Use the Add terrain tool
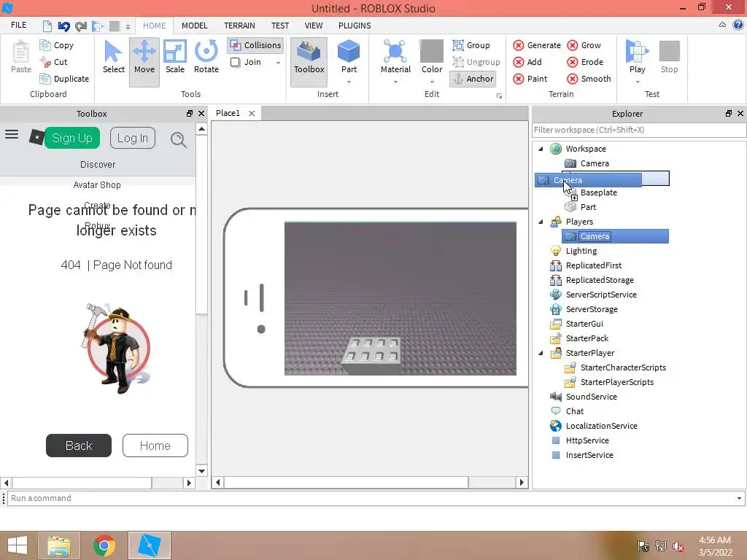 click(527, 62)
